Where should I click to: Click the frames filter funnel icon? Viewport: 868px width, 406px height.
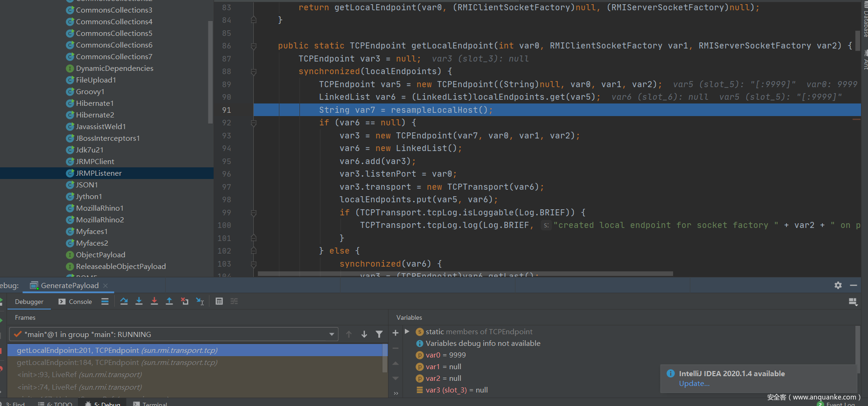click(379, 334)
